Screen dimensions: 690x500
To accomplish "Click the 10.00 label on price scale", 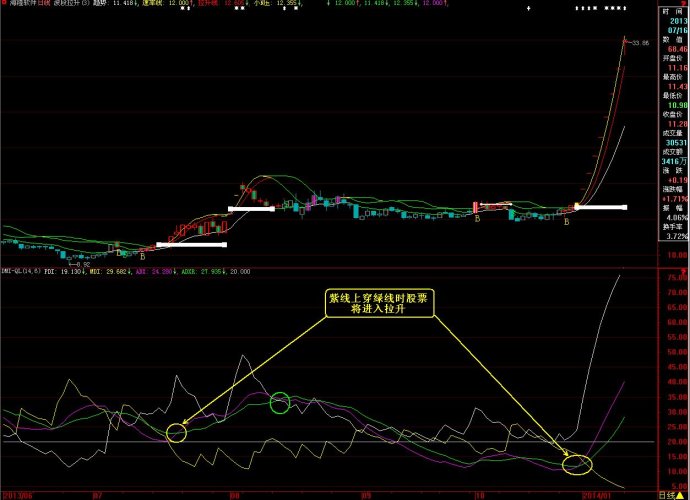I will click(x=679, y=255).
